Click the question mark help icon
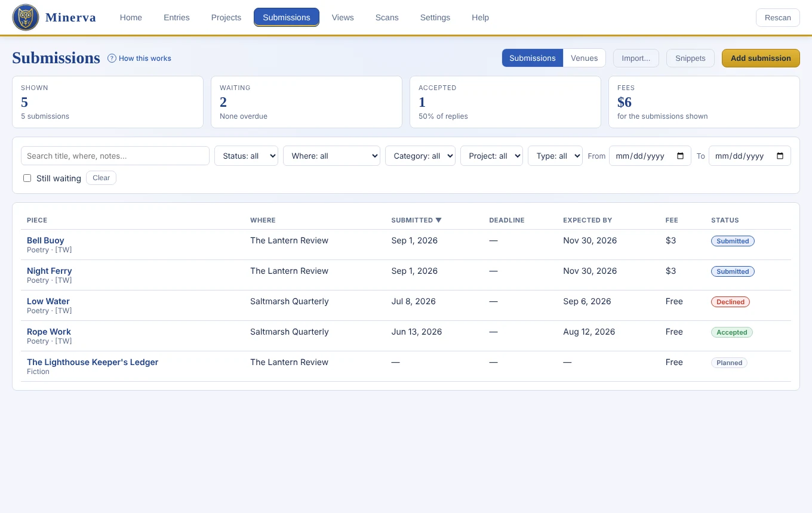The height and width of the screenshot is (513, 812). tap(112, 58)
